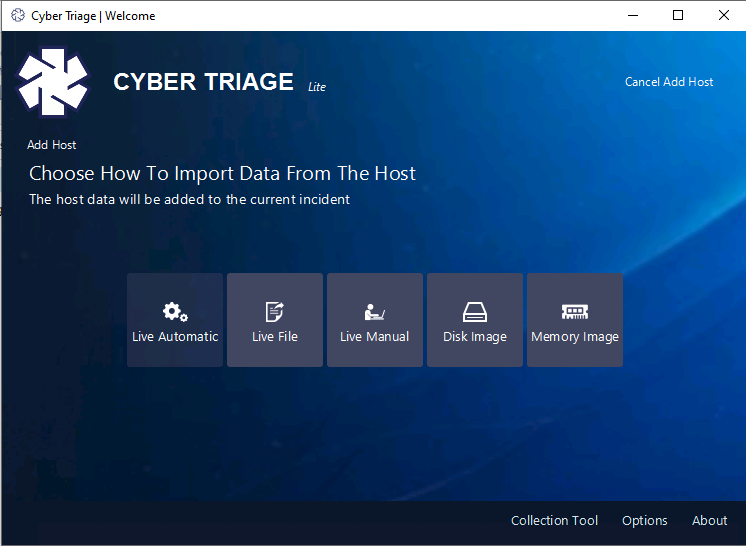The image size is (746, 546).
Task: Click the 'Lite' edition label
Action: coord(317,87)
